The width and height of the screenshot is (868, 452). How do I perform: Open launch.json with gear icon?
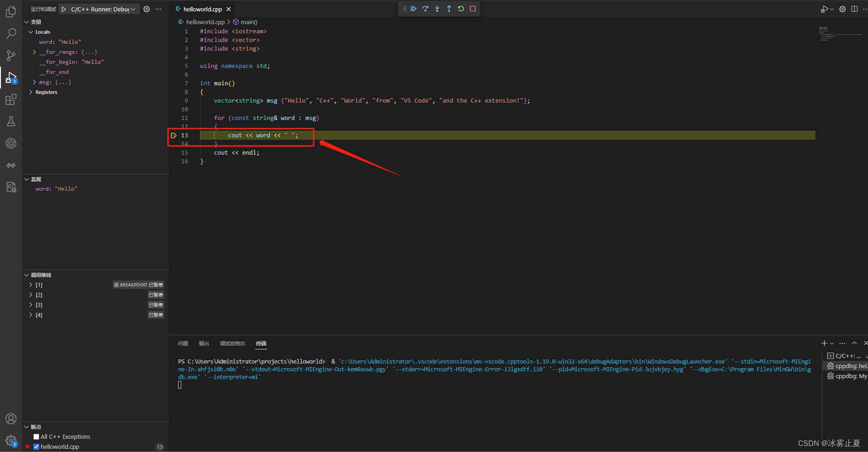[x=147, y=9]
